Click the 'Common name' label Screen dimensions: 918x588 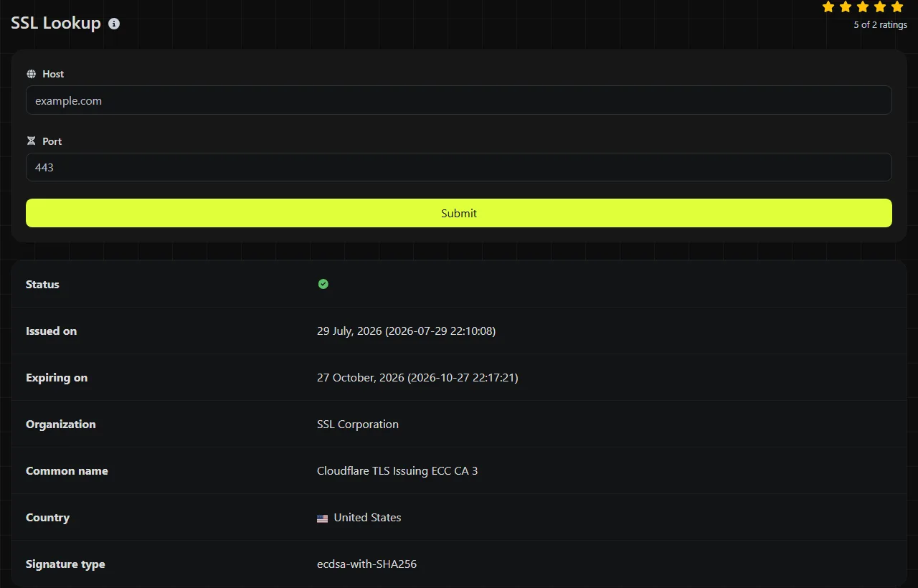click(x=67, y=471)
